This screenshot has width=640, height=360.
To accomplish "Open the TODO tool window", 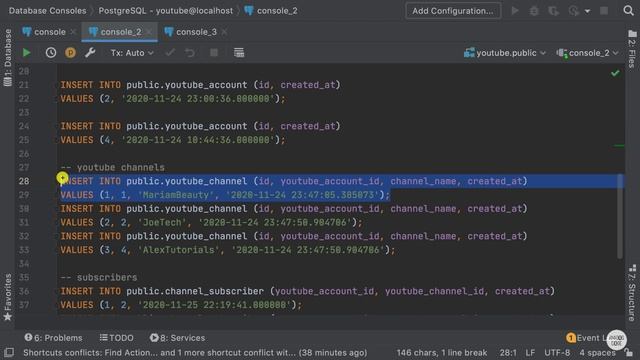I will pos(117,338).
